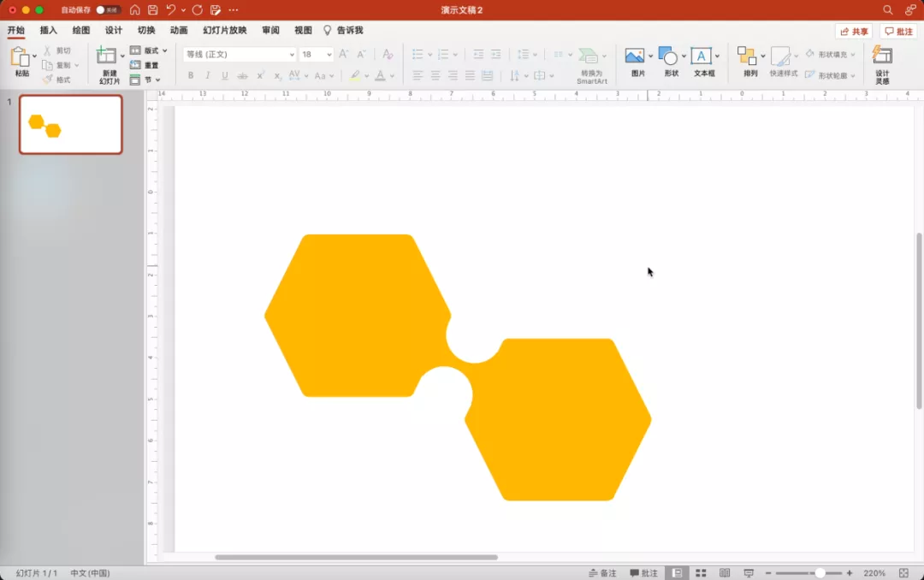Switch to the 切换 tab
The image size is (924, 580).
(x=146, y=30)
